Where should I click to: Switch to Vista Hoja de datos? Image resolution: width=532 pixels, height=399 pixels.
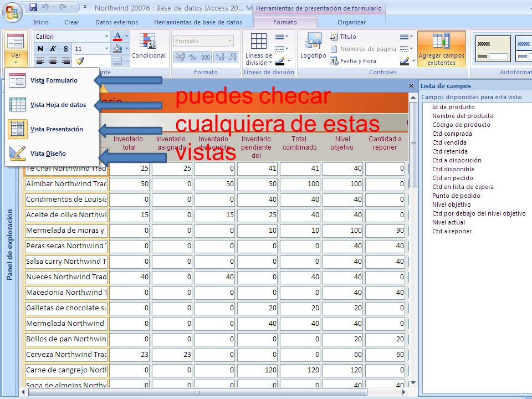(x=52, y=105)
